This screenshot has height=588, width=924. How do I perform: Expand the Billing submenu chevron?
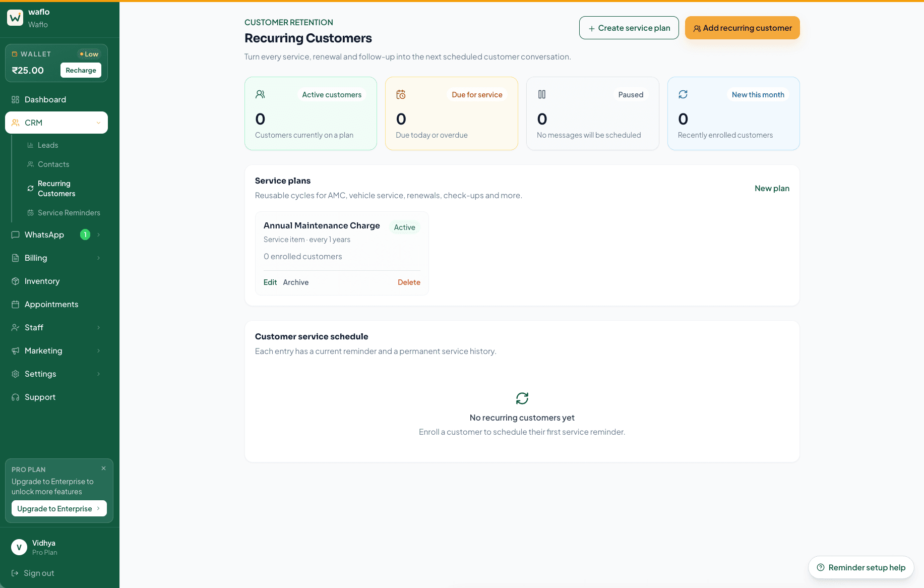98,258
